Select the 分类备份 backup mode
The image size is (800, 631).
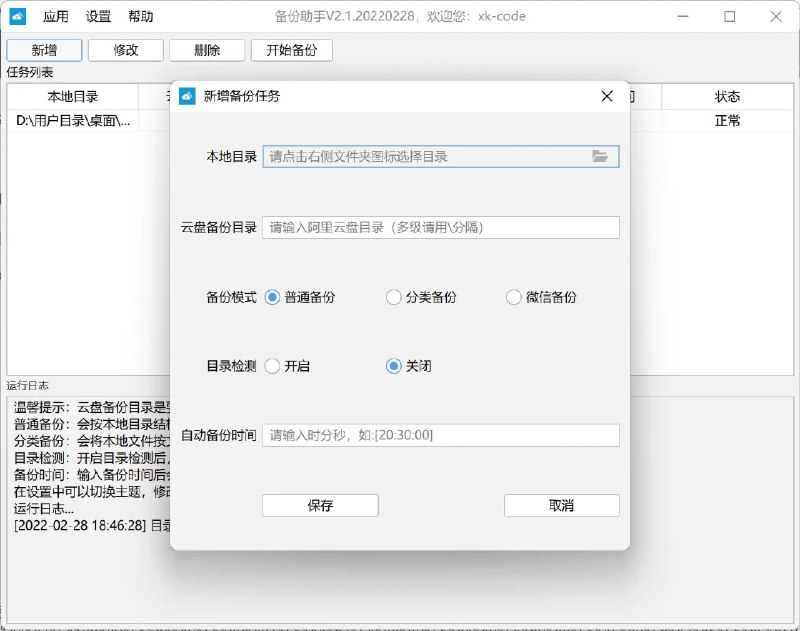(393, 297)
